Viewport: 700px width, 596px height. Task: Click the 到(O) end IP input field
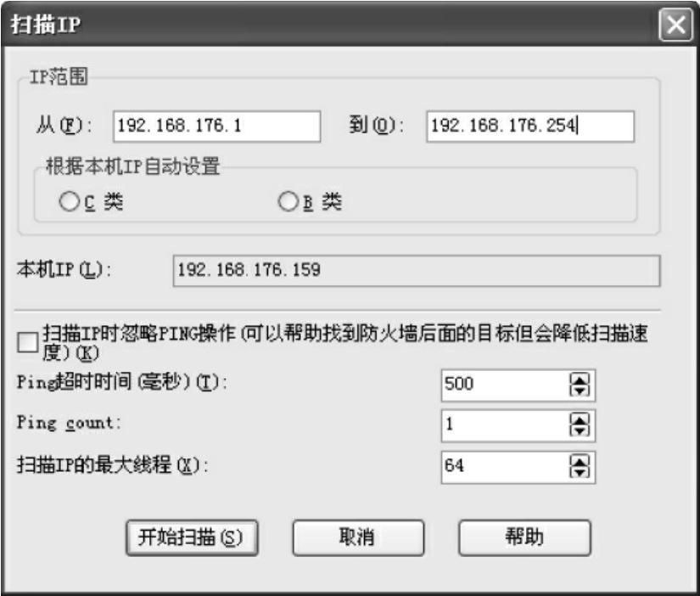[530, 127]
